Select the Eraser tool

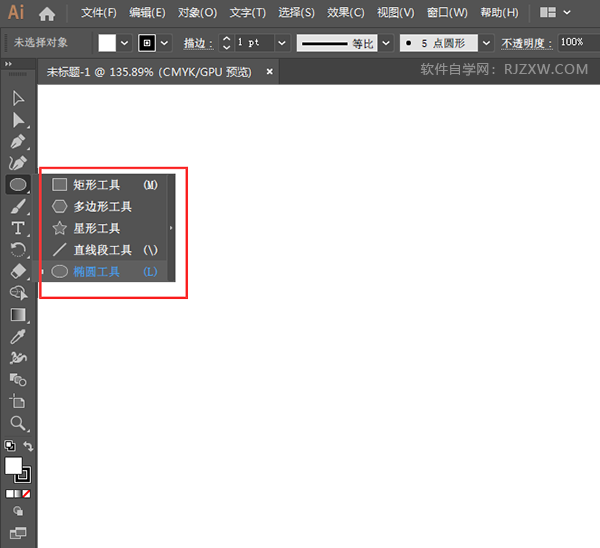[18, 271]
